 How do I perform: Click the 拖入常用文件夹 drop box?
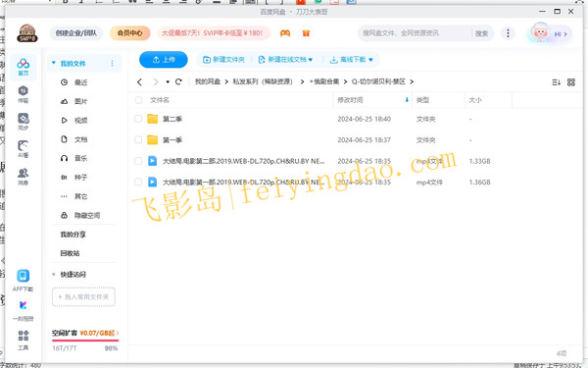coord(83,297)
